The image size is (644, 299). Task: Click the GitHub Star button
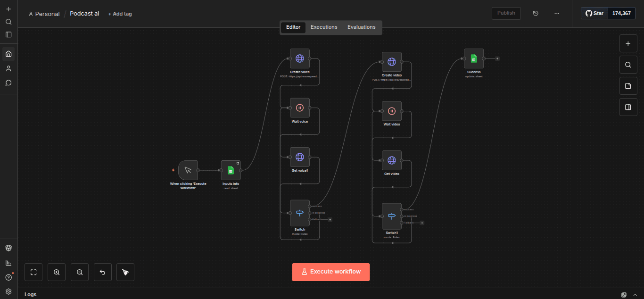click(594, 13)
